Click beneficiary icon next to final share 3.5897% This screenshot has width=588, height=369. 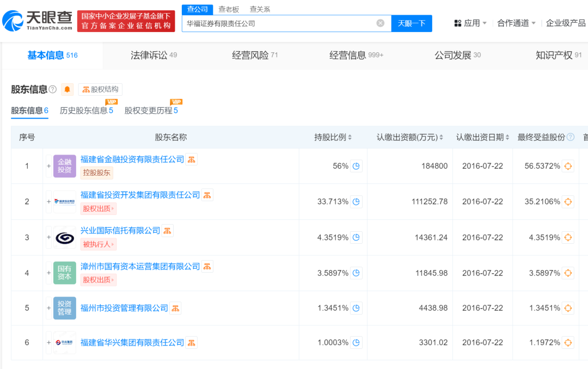[x=568, y=273]
